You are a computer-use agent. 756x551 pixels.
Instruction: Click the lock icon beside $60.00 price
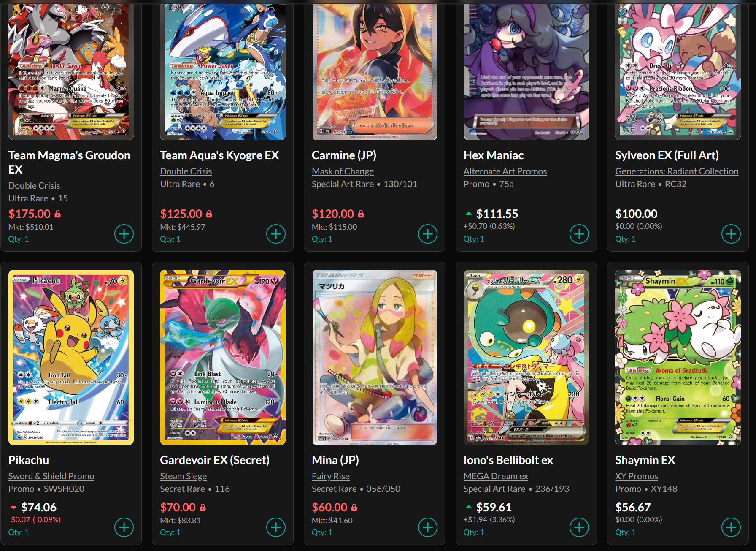(x=354, y=508)
